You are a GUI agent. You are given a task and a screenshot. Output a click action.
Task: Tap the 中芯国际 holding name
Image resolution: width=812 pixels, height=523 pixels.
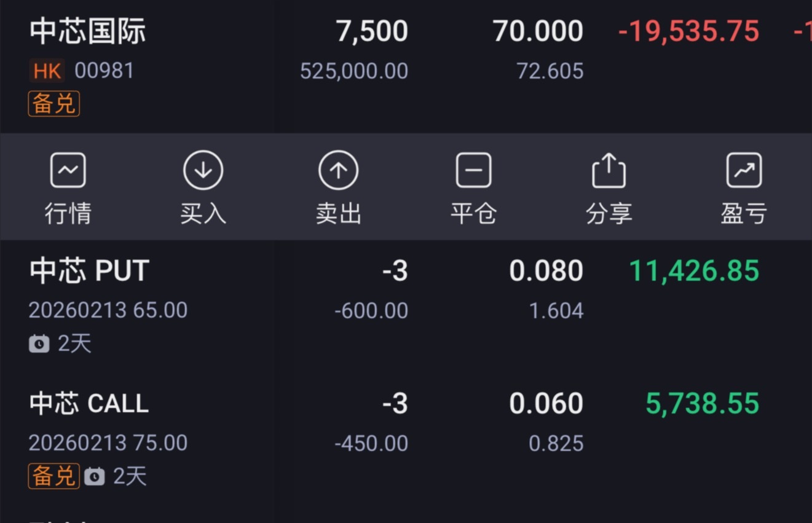88,31
